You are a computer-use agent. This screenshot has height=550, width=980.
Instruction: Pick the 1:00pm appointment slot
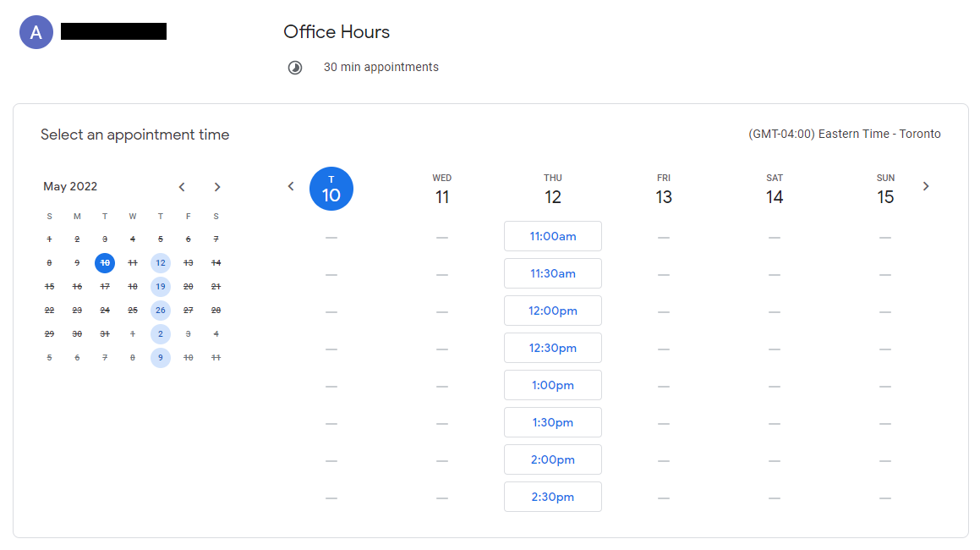coord(553,385)
